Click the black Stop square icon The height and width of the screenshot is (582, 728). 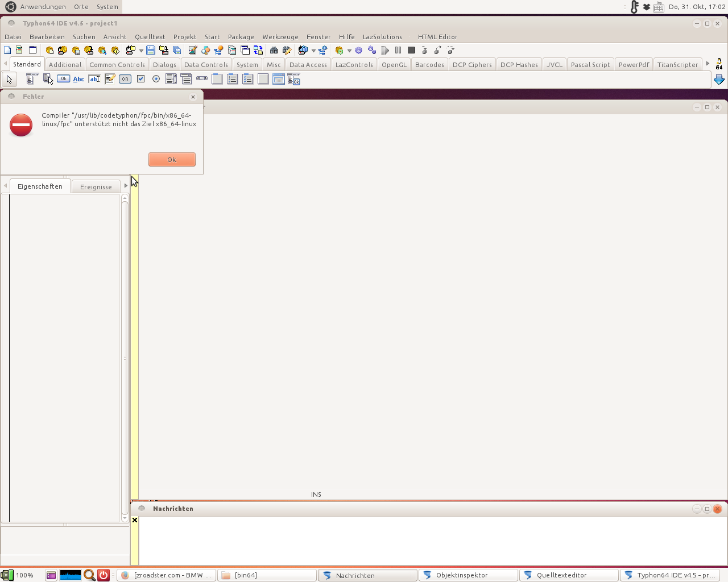point(411,50)
